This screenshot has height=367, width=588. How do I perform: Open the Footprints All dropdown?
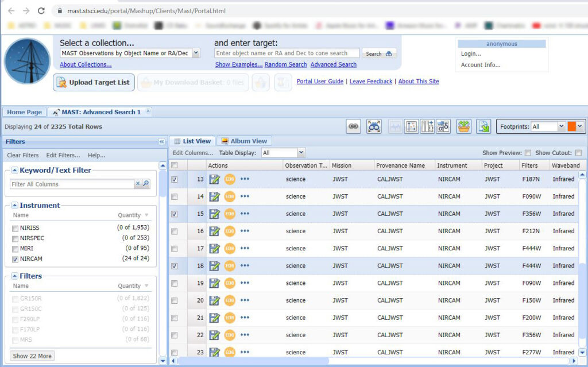pyautogui.click(x=561, y=126)
